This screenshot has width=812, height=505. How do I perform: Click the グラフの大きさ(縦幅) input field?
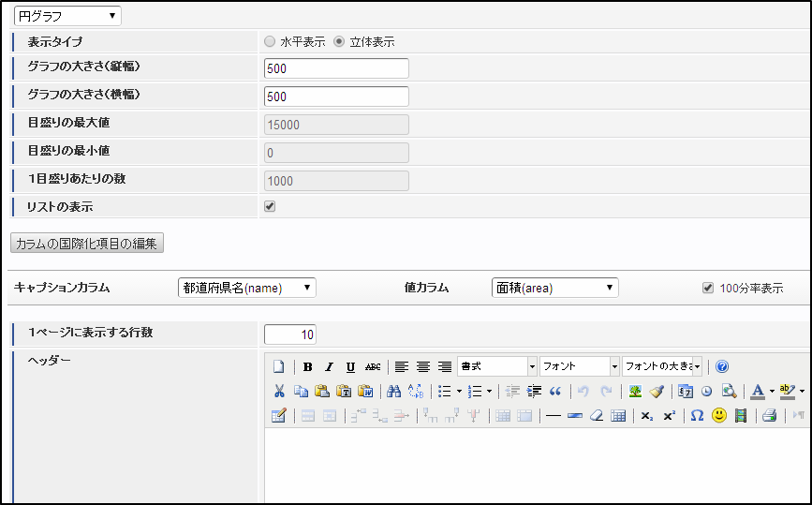336,68
